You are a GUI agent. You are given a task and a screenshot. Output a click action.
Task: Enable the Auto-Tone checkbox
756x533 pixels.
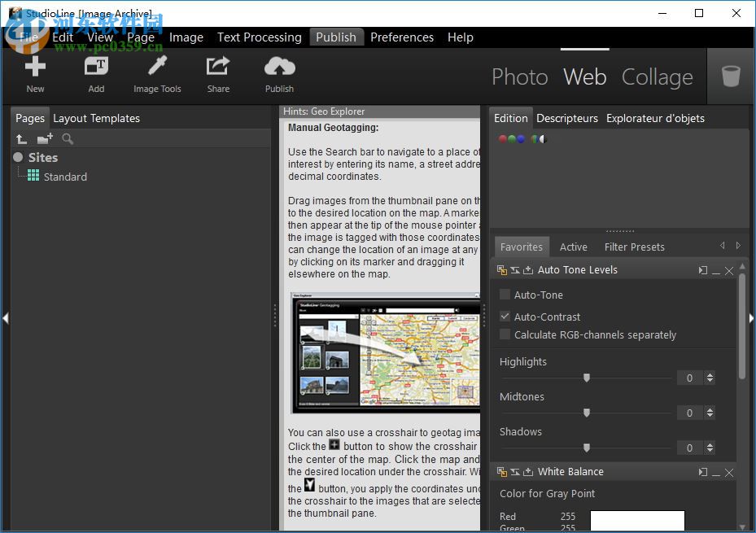(x=505, y=295)
